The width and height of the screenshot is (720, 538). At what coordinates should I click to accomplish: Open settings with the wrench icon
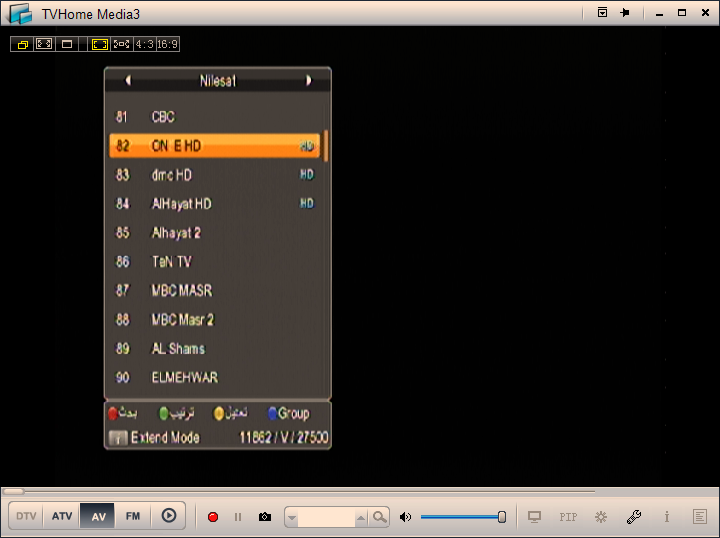pos(634,517)
